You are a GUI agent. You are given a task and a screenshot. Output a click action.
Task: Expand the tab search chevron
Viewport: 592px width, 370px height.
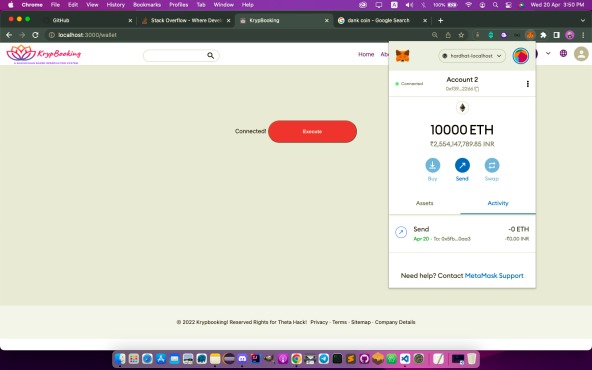(583, 20)
